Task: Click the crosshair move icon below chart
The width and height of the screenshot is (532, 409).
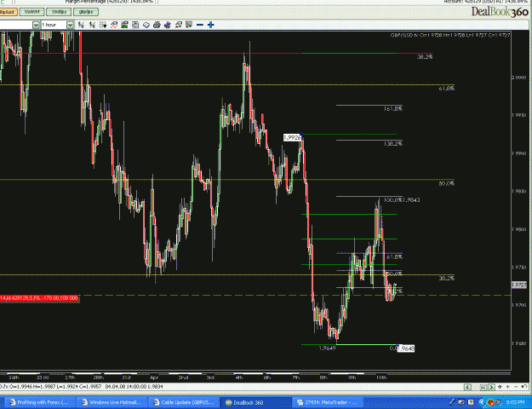Action: pyautogui.click(x=500, y=387)
